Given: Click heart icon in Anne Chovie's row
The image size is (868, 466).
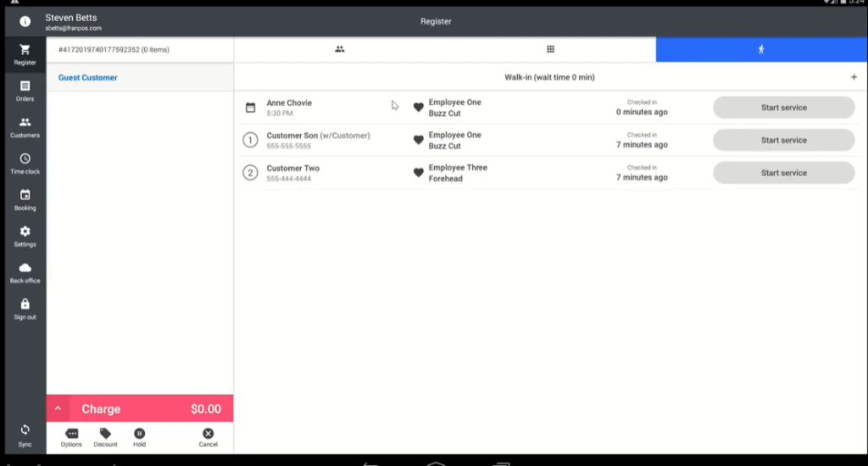Looking at the screenshot, I should point(419,108).
